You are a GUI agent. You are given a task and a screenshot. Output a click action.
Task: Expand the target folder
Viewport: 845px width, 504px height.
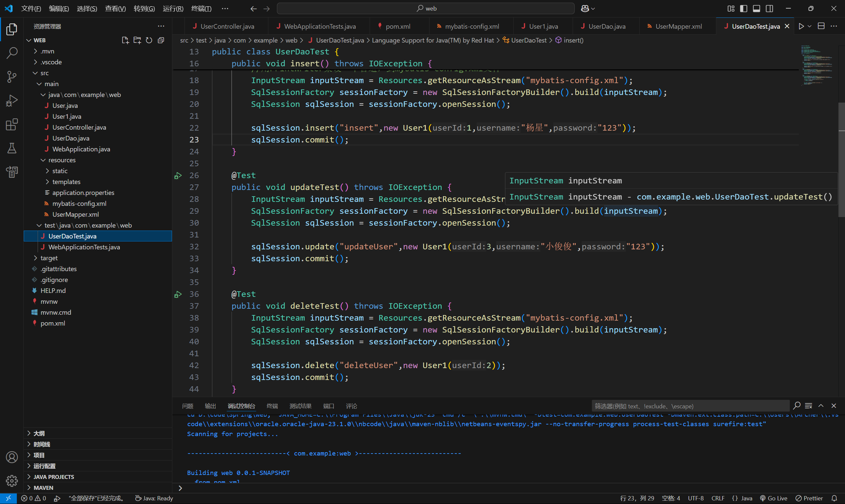coord(49,258)
